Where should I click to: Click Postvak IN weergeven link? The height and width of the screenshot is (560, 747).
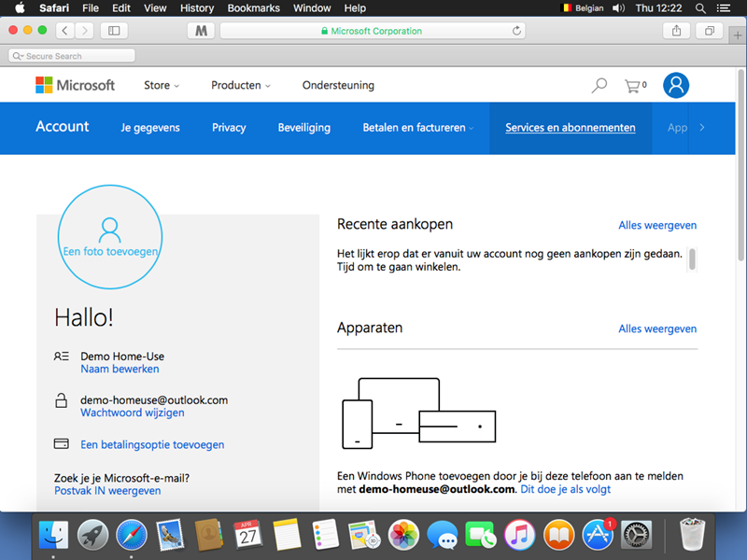(x=107, y=491)
